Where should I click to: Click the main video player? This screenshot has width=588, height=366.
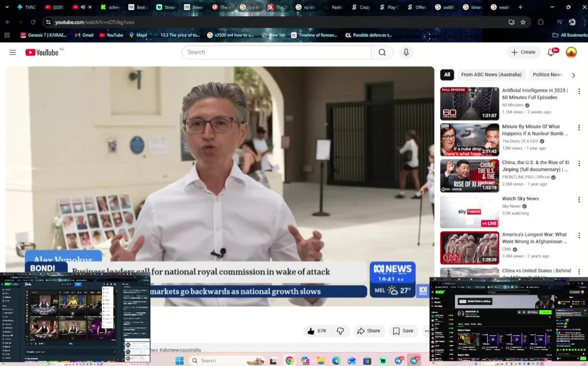[220, 187]
